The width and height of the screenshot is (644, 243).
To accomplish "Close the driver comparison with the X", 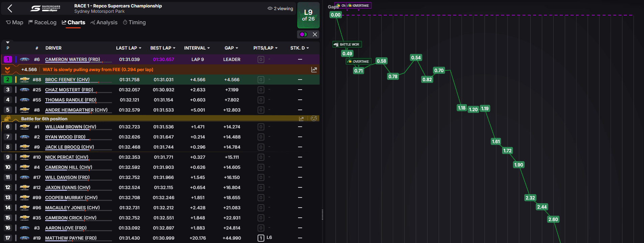I will (315, 34).
